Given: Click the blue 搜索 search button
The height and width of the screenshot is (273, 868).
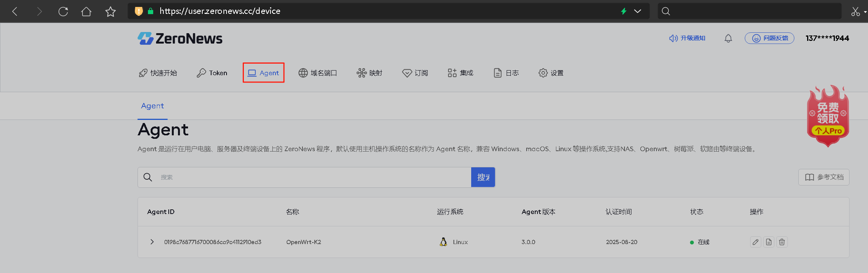Looking at the screenshot, I should click(483, 177).
